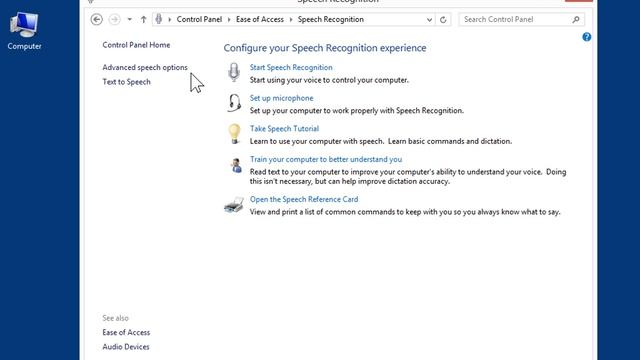
Task: Open Help with the blue question mark
Action: click(x=587, y=37)
